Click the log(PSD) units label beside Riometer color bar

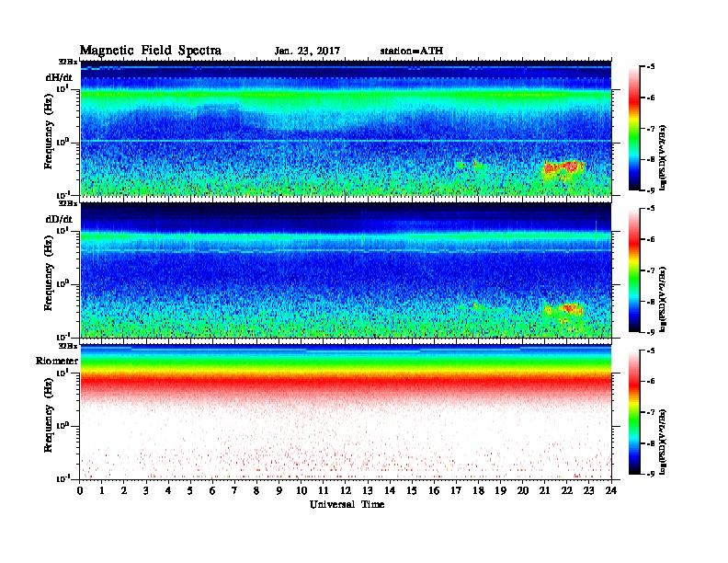[663, 442]
